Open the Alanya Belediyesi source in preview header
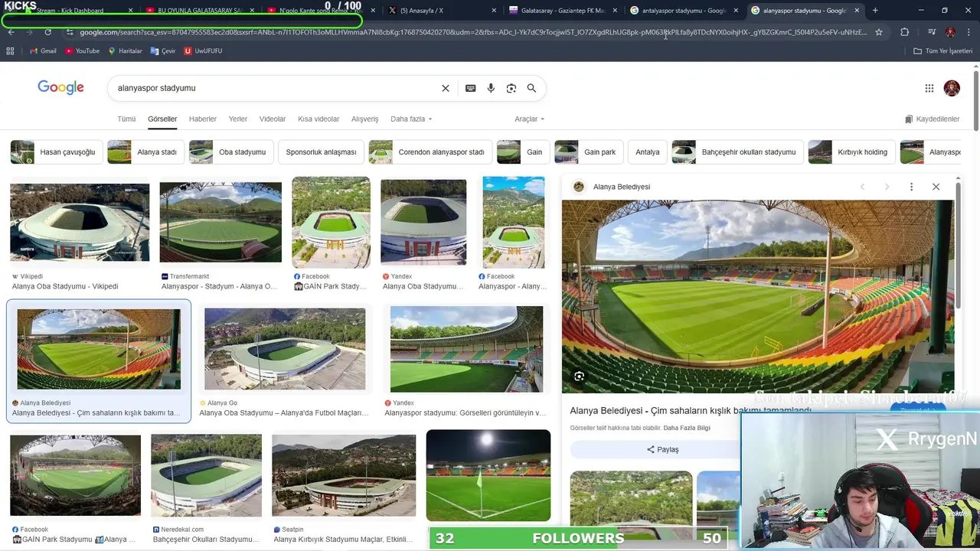980x551 pixels. (621, 187)
